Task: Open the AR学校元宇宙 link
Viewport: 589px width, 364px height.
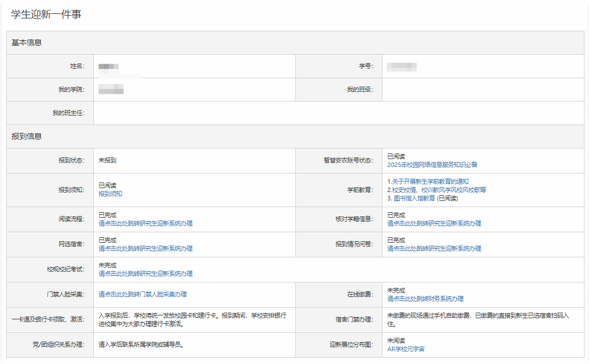Action: click(405, 349)
